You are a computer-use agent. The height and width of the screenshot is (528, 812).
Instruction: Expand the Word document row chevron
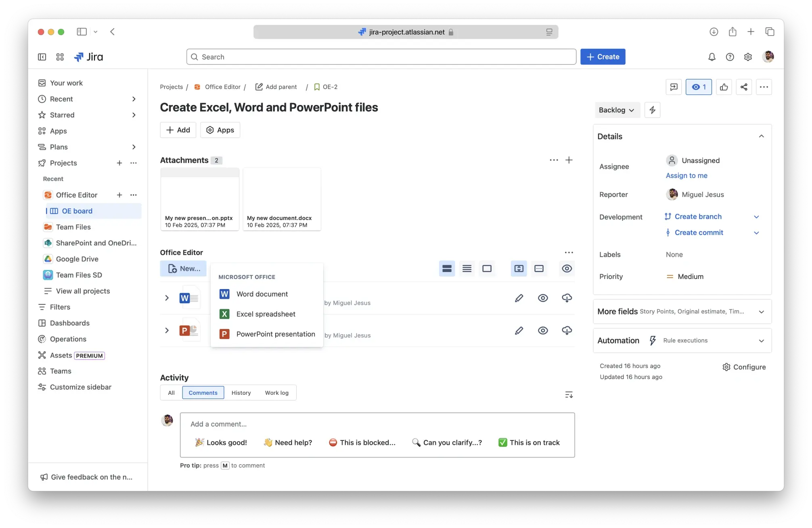[167, 298]
